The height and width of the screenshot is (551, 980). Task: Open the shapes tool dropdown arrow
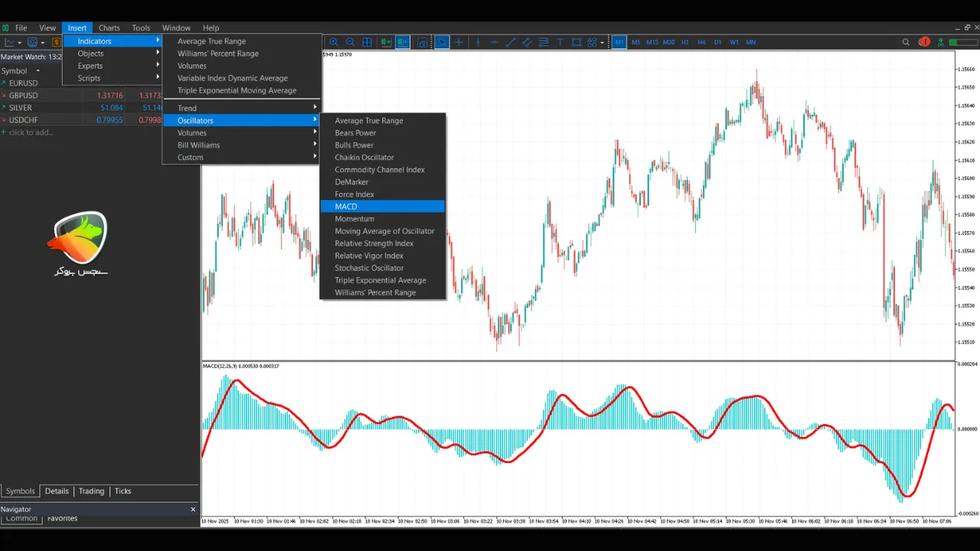[602, 43]
